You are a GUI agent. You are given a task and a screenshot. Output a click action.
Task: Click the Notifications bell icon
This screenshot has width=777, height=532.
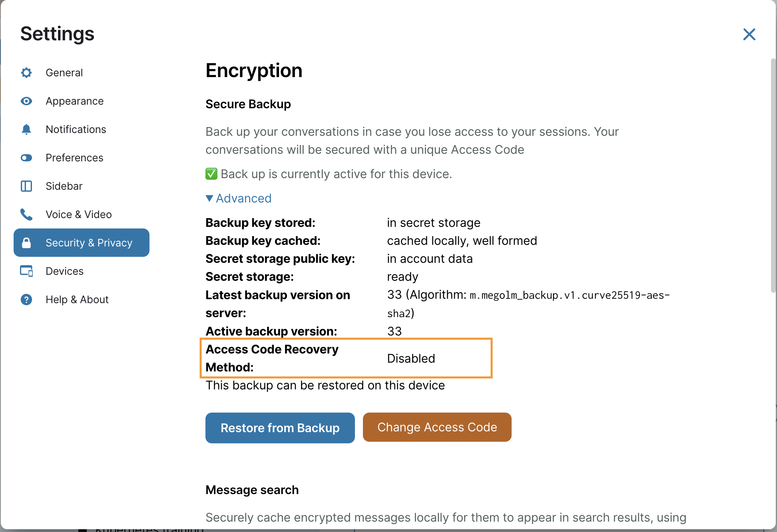[26, 129]
